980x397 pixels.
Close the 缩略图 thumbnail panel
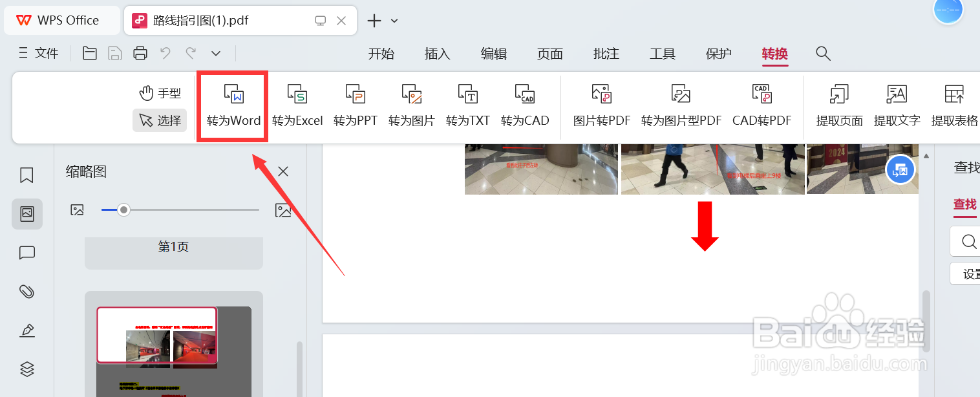(283, 171)
